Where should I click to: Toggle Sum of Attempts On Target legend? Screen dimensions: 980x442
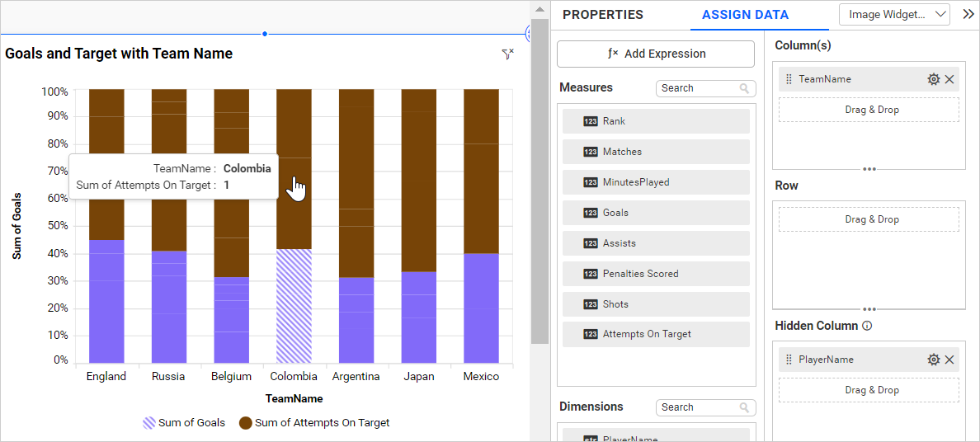pos(314,423)
